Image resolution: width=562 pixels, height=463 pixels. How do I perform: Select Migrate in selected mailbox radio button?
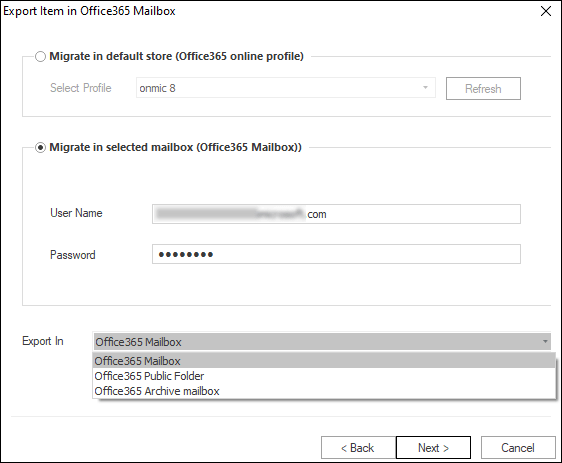coord(40,148)
